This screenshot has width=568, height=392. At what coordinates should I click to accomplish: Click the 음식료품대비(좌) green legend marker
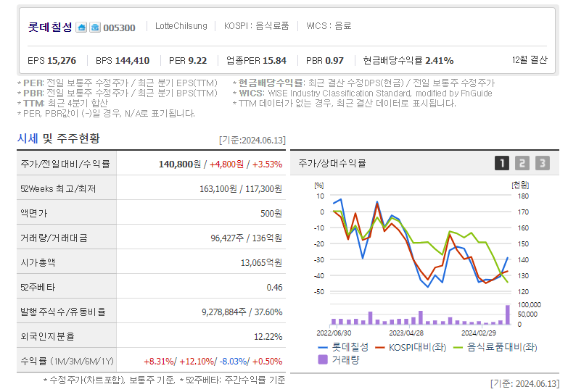click(458, 348)
